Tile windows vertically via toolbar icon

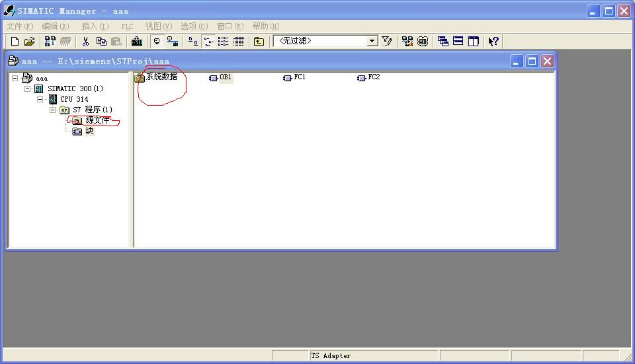point(474,41)
